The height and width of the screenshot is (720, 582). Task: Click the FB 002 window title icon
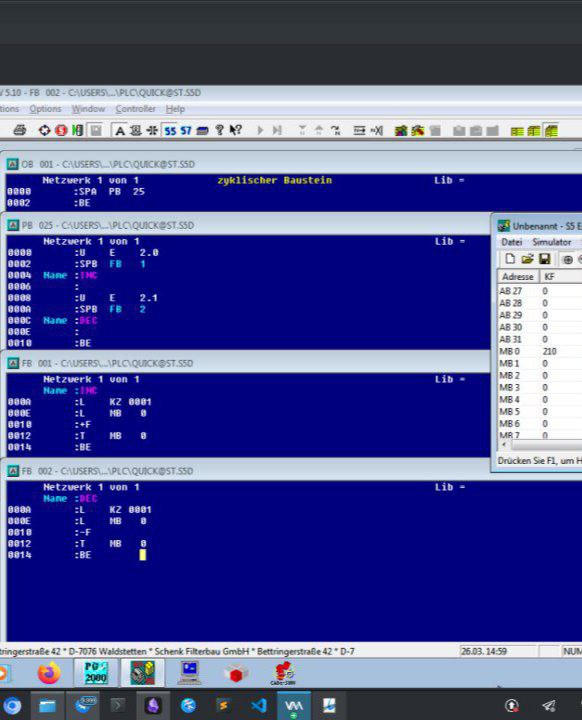[x=13, y=471]
